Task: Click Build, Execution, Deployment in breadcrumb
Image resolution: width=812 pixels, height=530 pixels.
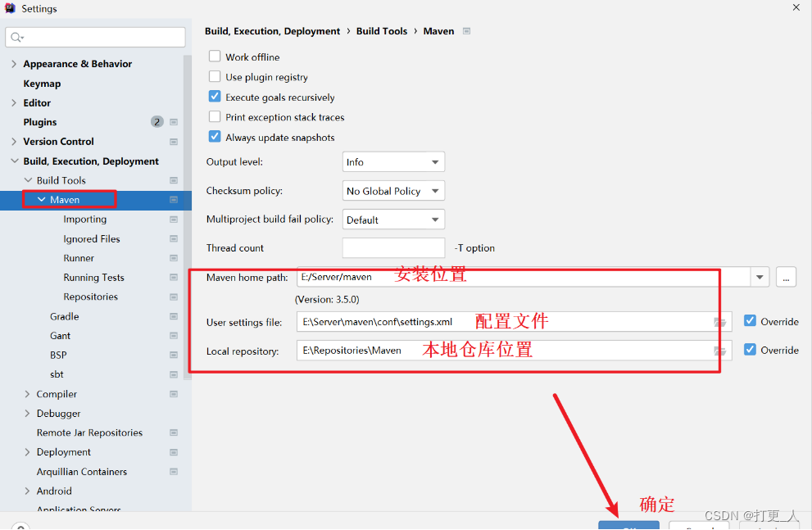Action: pyautogui.click(x=272, y=31)
